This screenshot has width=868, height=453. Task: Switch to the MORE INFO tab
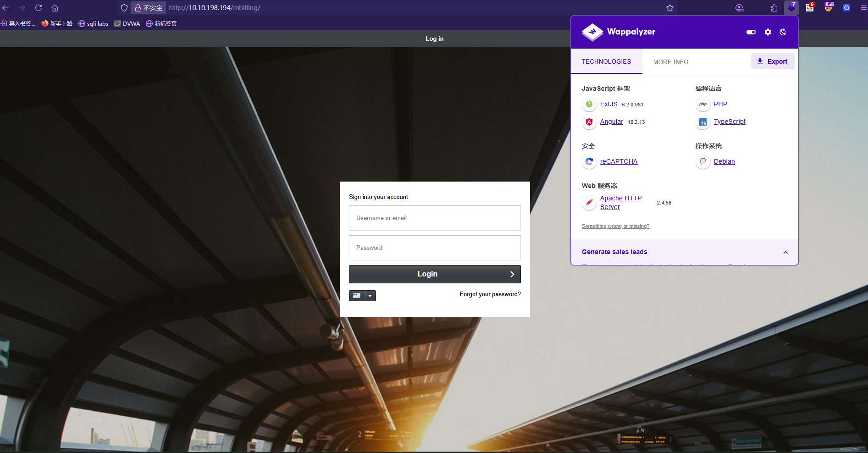click(x=670, y=62)
